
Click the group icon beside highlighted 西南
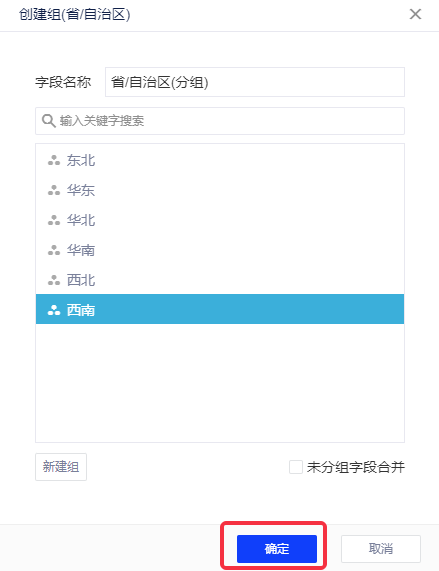tap(54, 310)
